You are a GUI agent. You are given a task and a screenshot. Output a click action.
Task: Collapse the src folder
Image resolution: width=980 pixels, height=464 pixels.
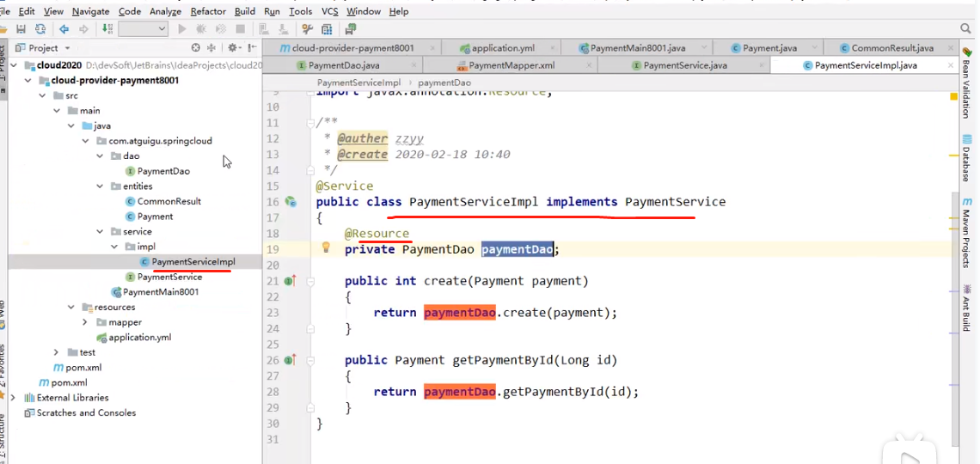pos(42,95)
